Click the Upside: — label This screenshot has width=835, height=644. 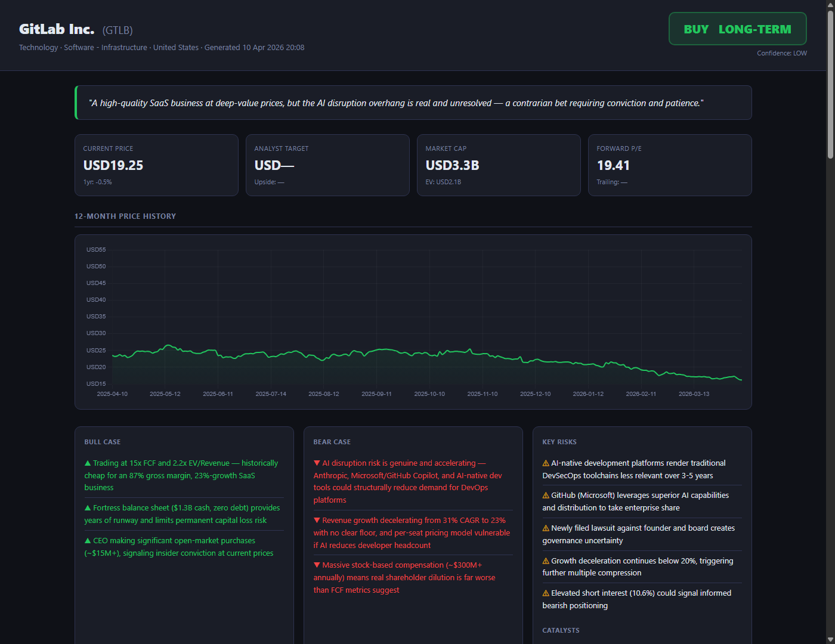269,182
